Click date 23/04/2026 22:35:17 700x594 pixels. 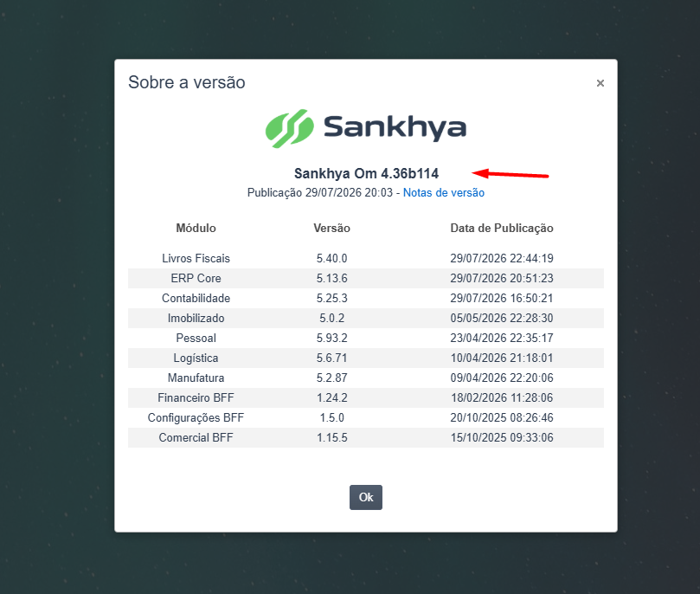502,338
